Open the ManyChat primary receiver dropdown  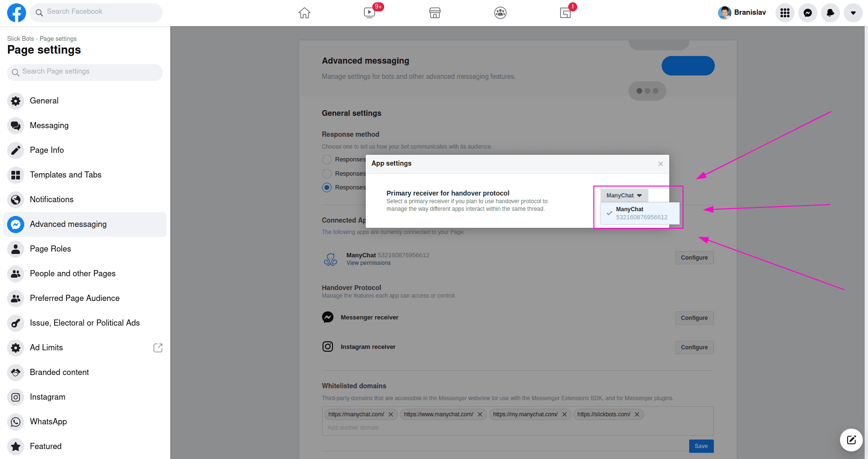[624, 196]
